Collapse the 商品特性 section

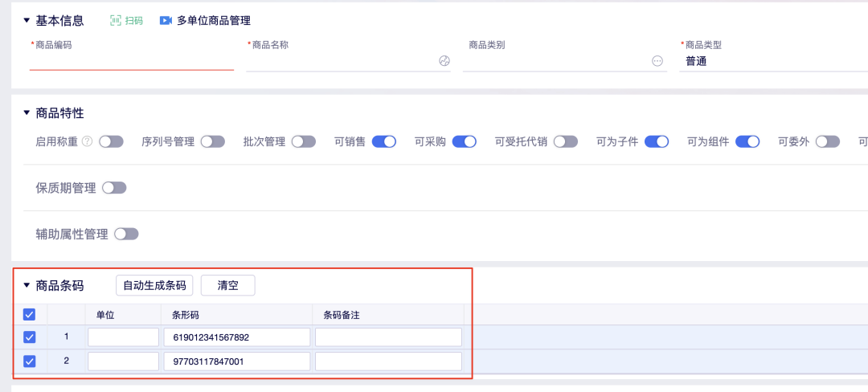[x=27, y=113]
